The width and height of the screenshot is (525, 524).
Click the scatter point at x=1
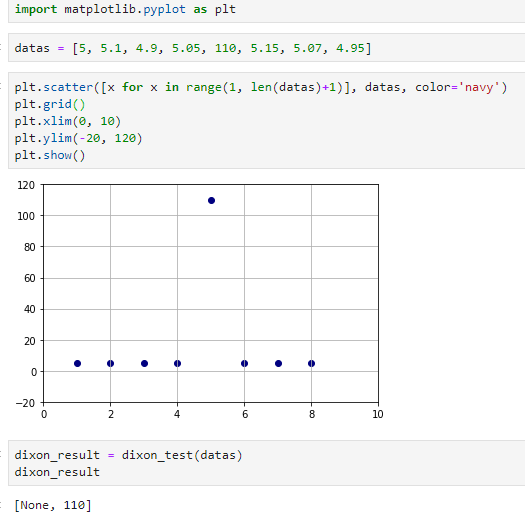pyautogui.click(x=77, y=364)
